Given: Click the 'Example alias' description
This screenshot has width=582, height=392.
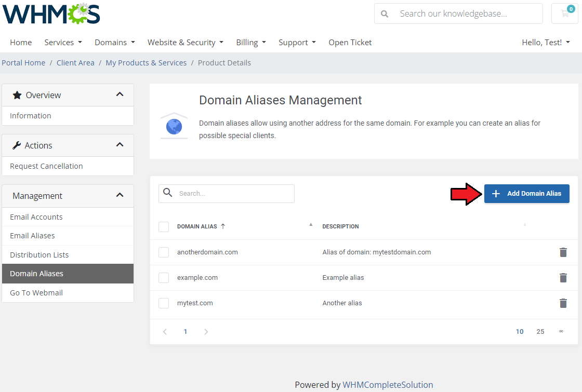Looking at the screenshot, I should 343,277.
